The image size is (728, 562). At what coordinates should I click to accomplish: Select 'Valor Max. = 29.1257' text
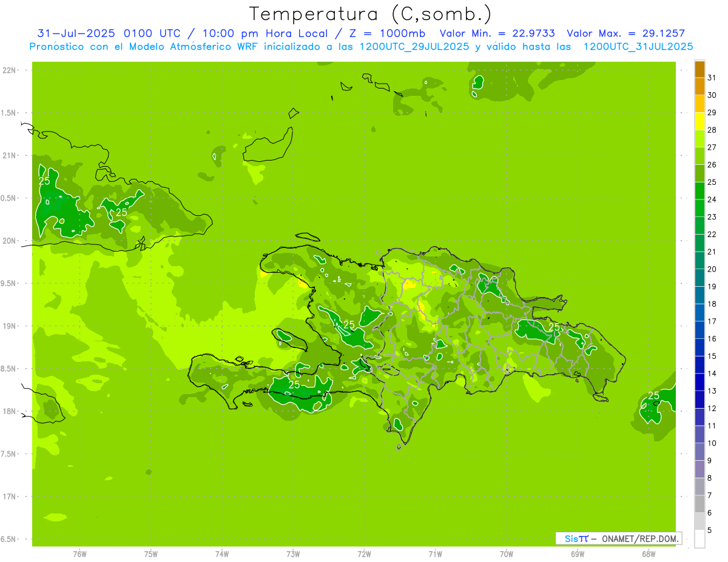tap(625, 33)
